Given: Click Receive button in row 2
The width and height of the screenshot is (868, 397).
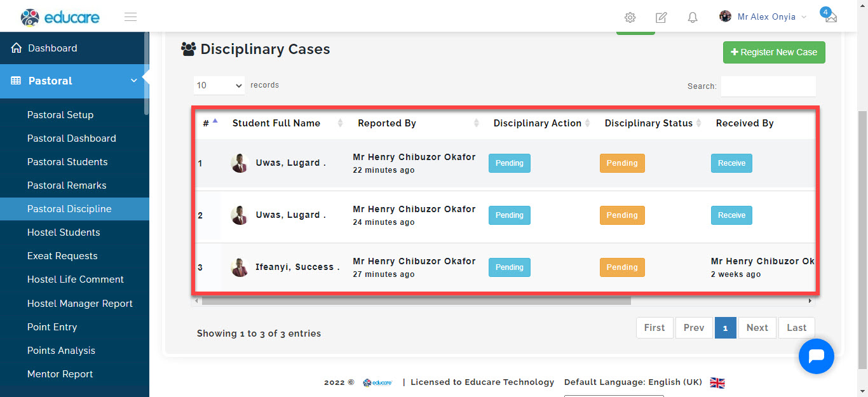Looking at the screenshot, I should (x=731, y=215).
